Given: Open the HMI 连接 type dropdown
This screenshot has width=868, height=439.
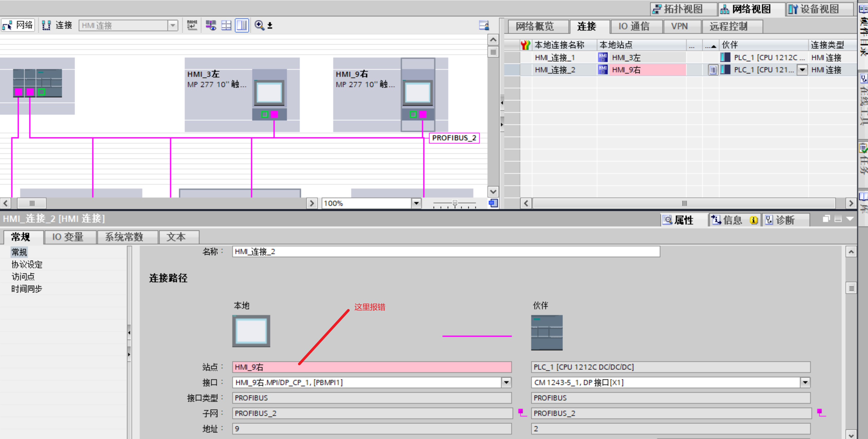Looking at the screenshot, I should [173, 25].
